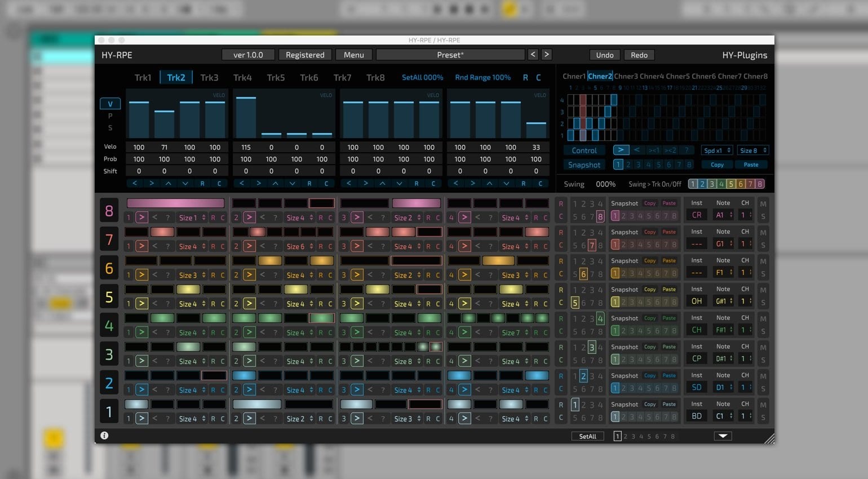Toggle swing for track 5 button
This screenshot has height=479, width=868.
pos(731,184)
